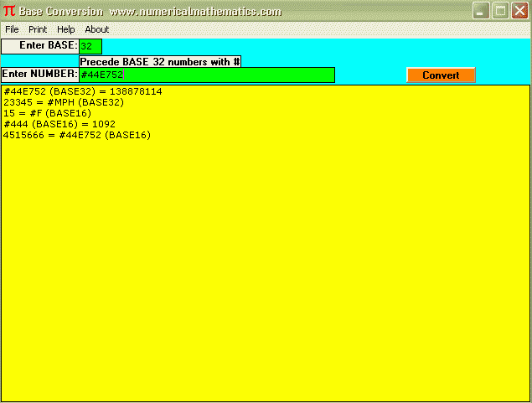Click the title bar text 'Base Conversion'
The height and width of the screenshot is (403, 532).
click(x=61, y=12)
